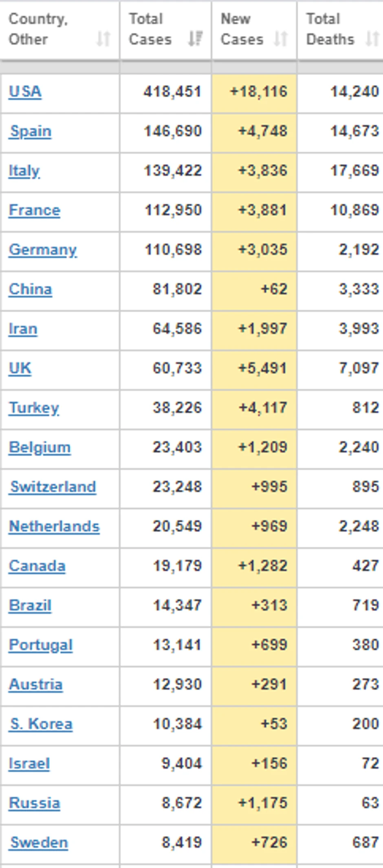383x868 pixels.
Task: Open the Sweden country link
Action: (x=39, y=842)
